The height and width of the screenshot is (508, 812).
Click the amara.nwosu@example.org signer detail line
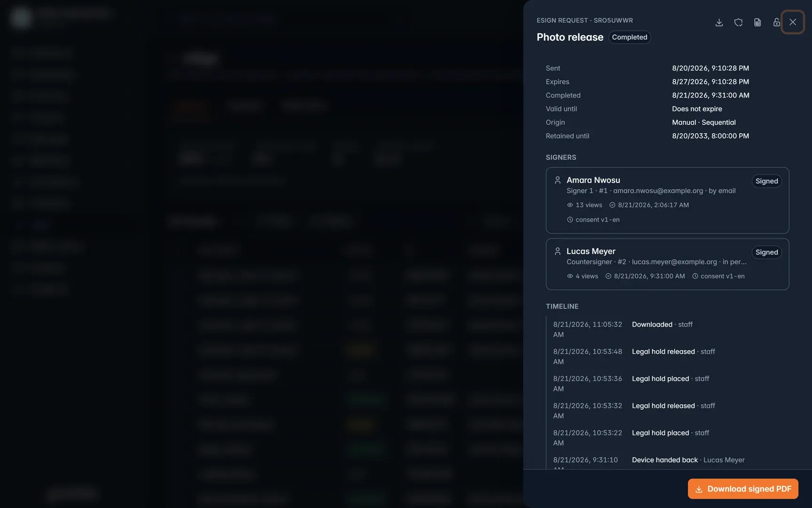pos(651,190)
